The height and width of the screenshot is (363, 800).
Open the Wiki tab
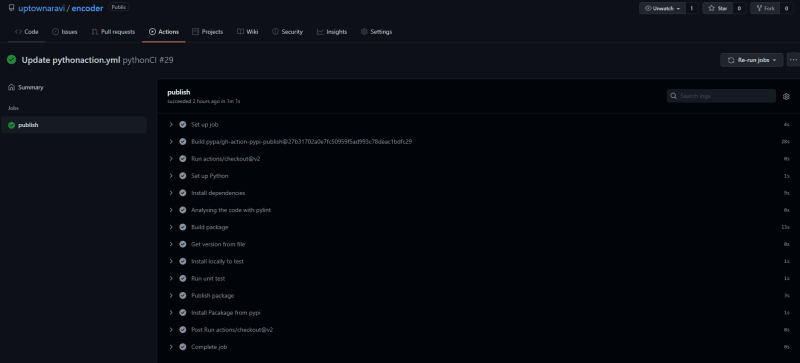coord(247,32)
